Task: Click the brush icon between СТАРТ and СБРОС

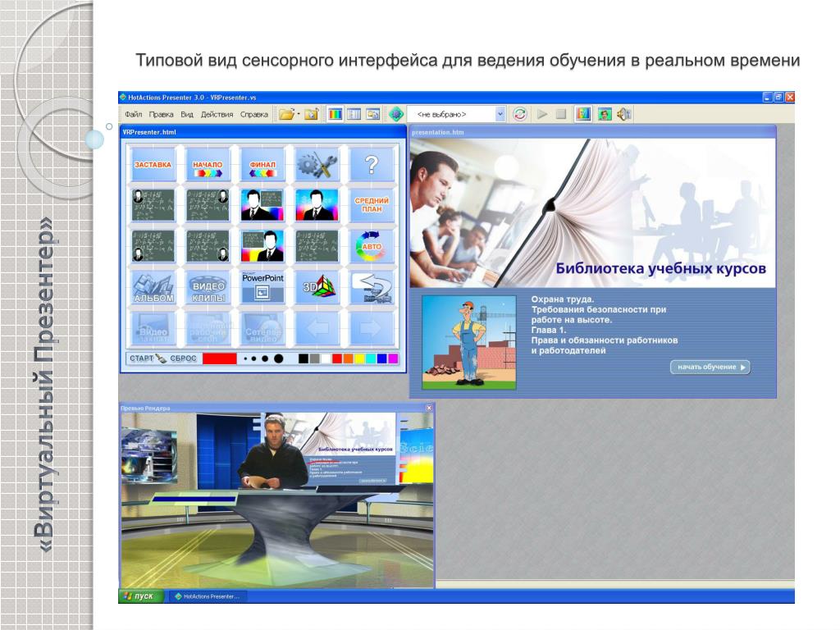Action: (162, 358)
